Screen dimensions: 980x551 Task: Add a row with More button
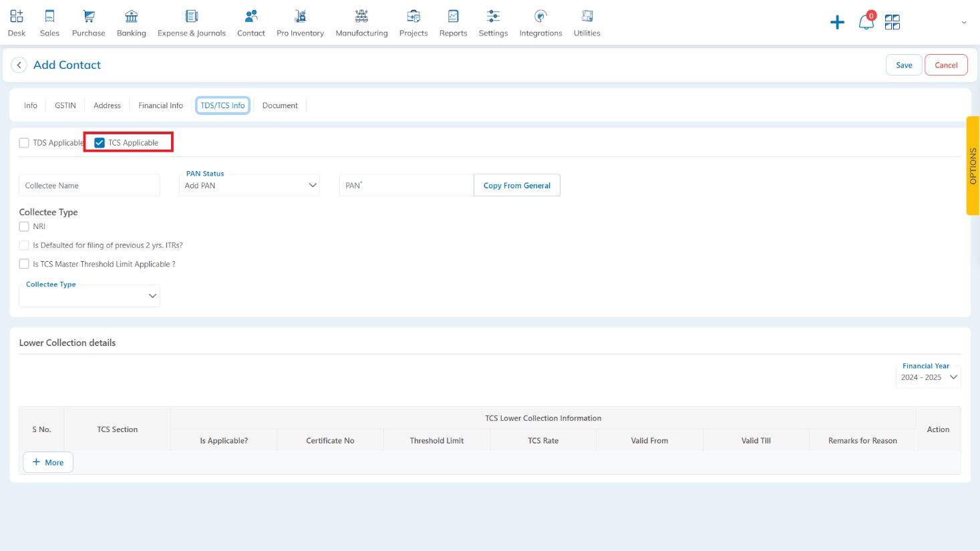(48, 462)
